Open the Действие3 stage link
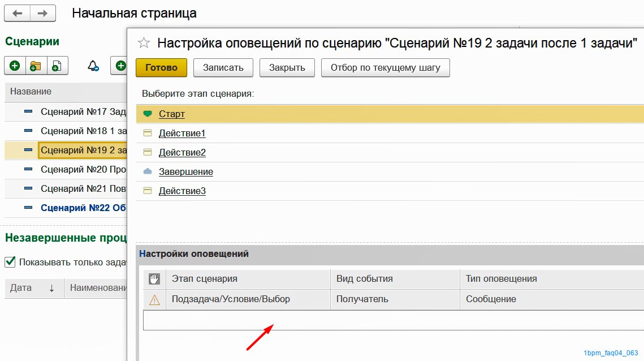The height and width of the screenshot is (361, 644). coord(182,191)
